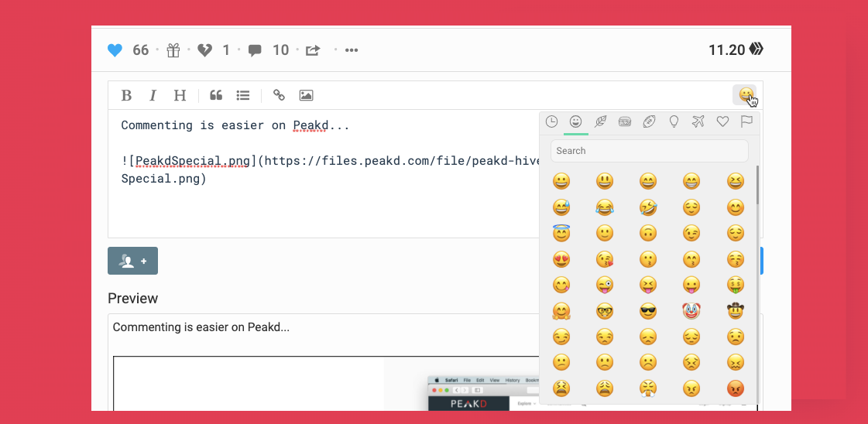
Task: Pick the sweat smile emoji
Action: 561,207
